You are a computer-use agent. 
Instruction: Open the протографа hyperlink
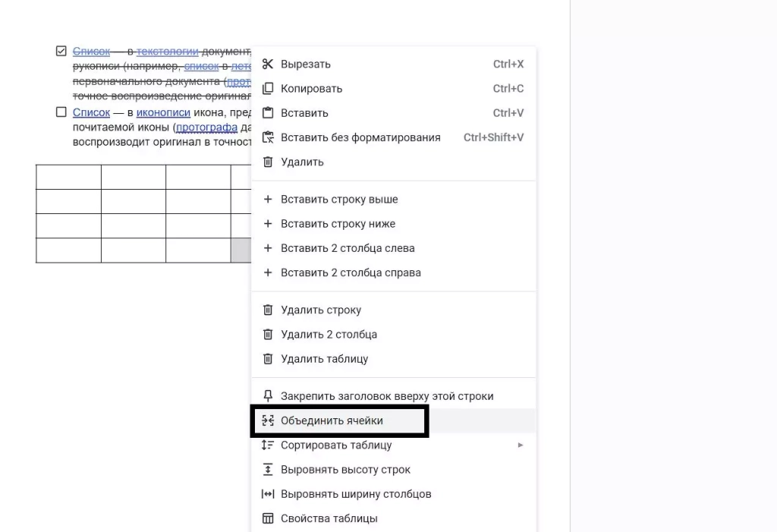click(x=207, y=127)
